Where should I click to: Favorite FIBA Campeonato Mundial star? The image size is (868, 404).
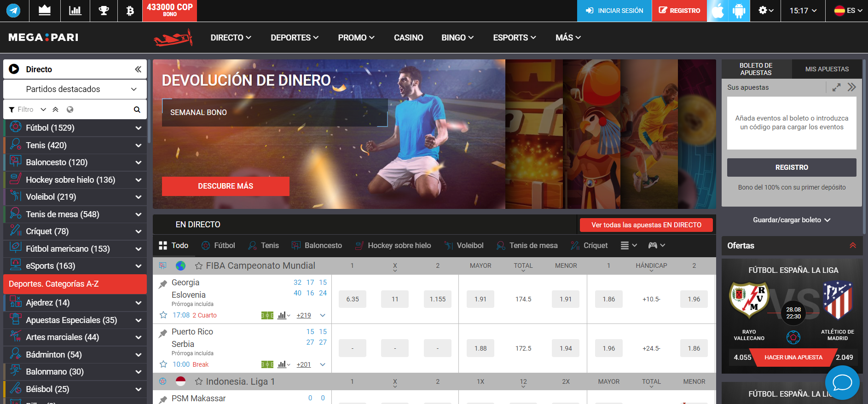pyautogui.click(x=199, y=266)
